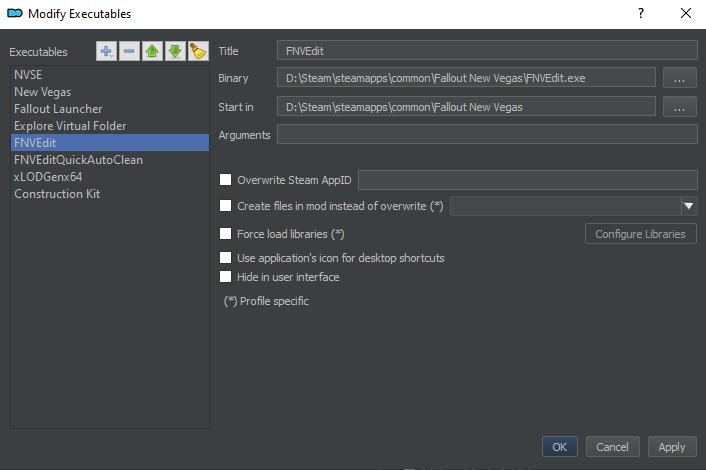Select xLODGenx64 from executables list

pyautogui.click(x=47, y=176)
